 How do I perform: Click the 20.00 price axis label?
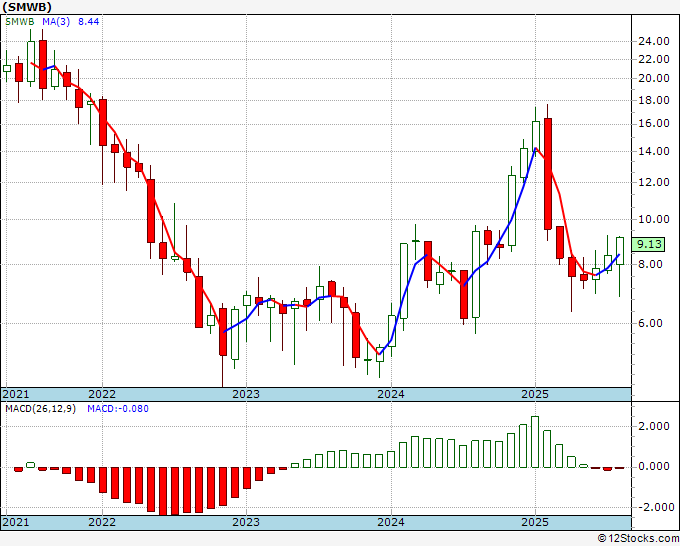pyautogui.click(x=654, y=78)
